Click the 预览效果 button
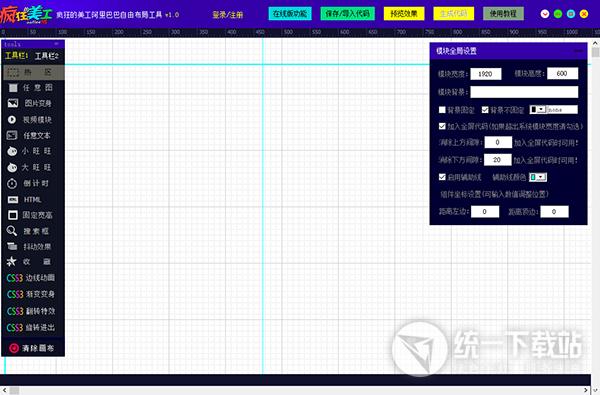This screenshot has height=395, width=600. [404, 14]
